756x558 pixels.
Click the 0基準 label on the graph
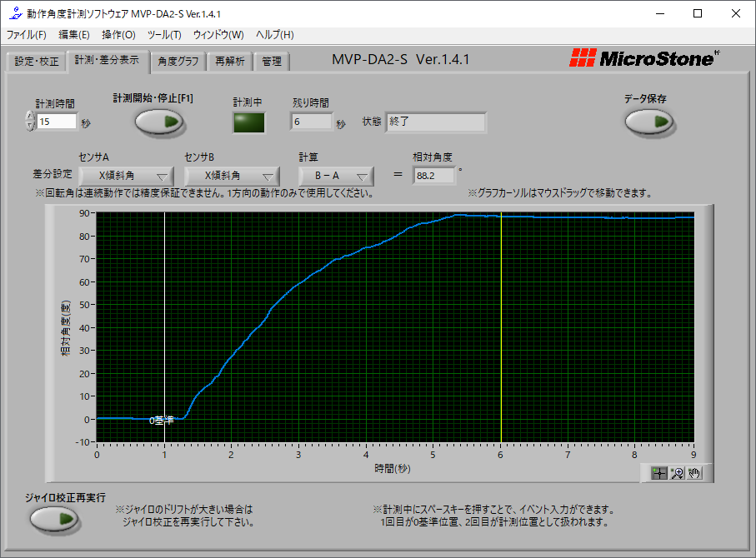coord(161,421)
